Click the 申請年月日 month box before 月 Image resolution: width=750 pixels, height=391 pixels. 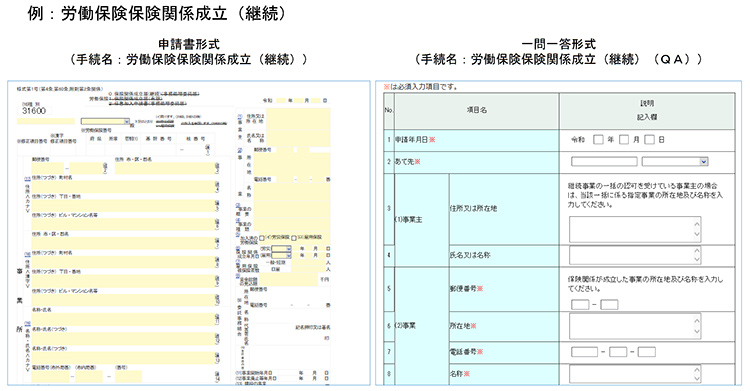click(x=624, y=139)
